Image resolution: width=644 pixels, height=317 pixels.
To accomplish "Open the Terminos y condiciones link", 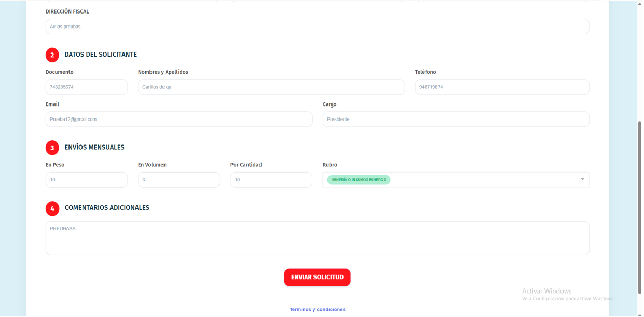I will coord(317,310).
